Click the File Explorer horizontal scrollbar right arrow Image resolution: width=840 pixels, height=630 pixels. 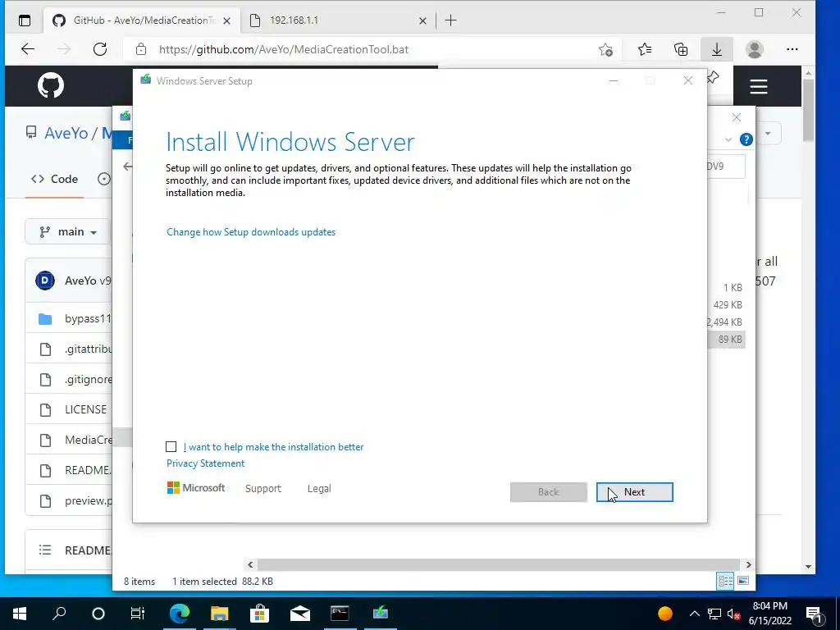(748, 564)
